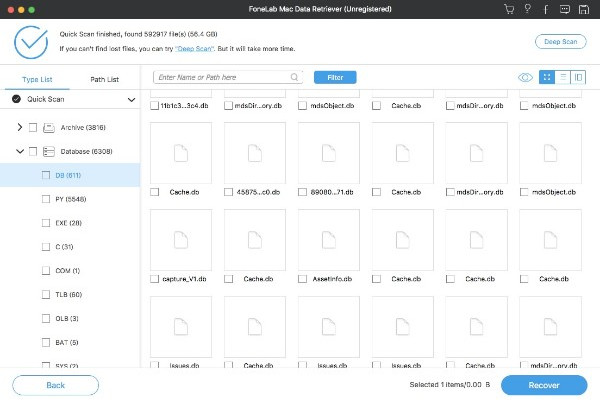
Task: Check the Archive (3816) checkbox
Action: (x=33, y=127)
